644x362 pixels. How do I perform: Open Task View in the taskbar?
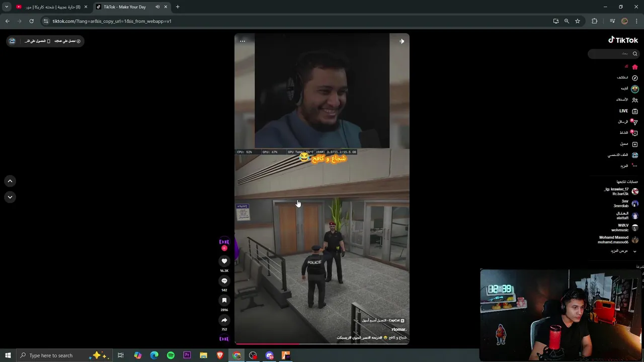(121, 355)
